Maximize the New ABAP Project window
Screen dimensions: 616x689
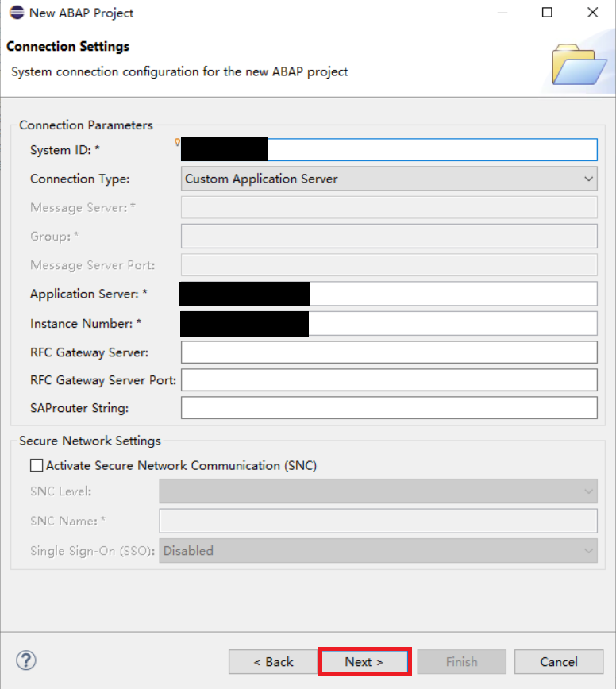547,13
